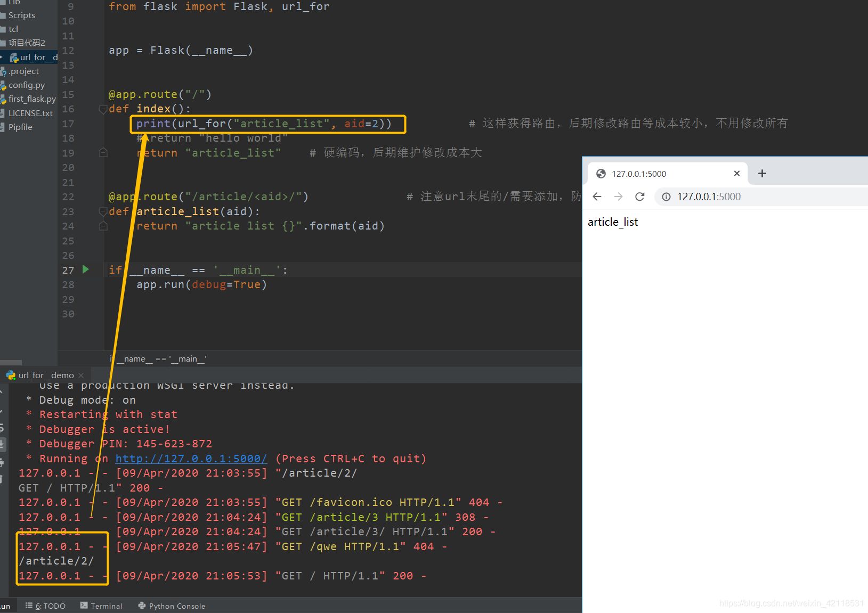Open the Terminal tool window
868x613 pixels.
101,606
